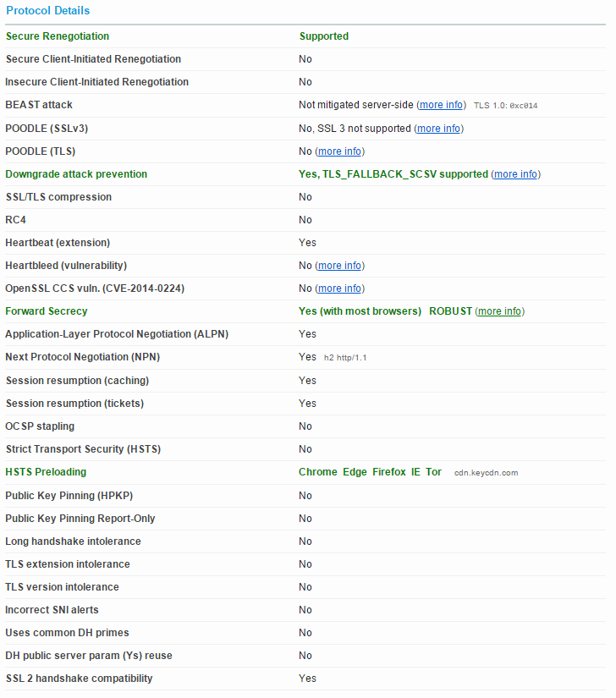Click Uses common DH primes label
This screenshot has width=616, height=698.
coord(67,633)
